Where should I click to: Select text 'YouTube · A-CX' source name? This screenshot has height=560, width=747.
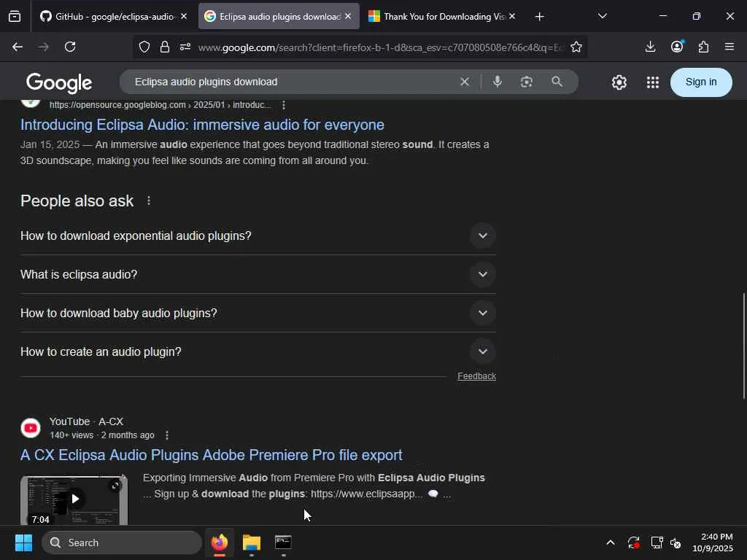point(86,421)
